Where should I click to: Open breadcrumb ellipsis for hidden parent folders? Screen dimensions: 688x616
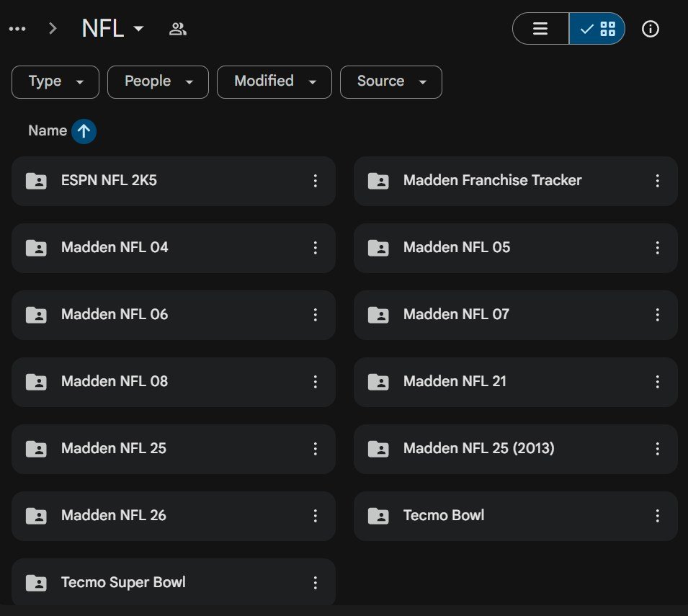[x=17, y=29]
